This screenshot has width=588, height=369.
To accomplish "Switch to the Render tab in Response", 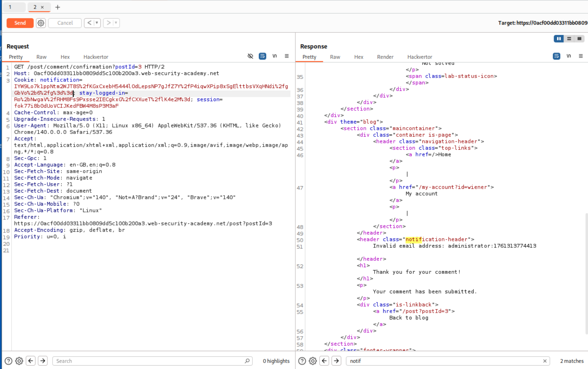I will [x=385, y=57].
